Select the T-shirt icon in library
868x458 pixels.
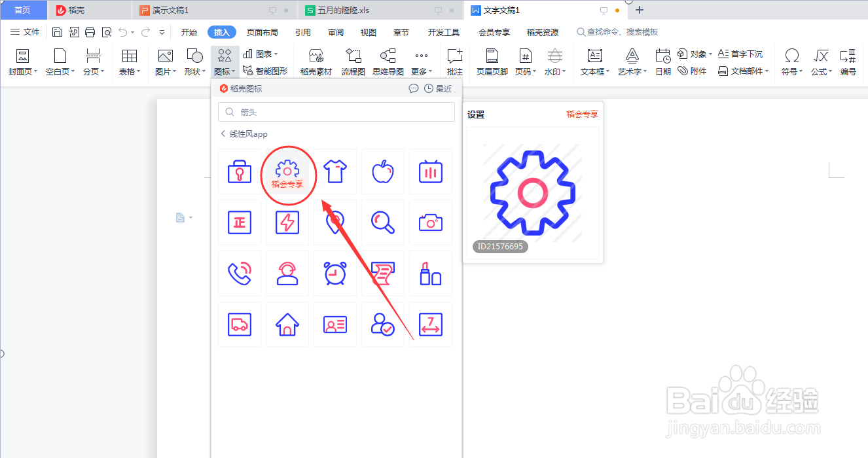click(335, 171)
